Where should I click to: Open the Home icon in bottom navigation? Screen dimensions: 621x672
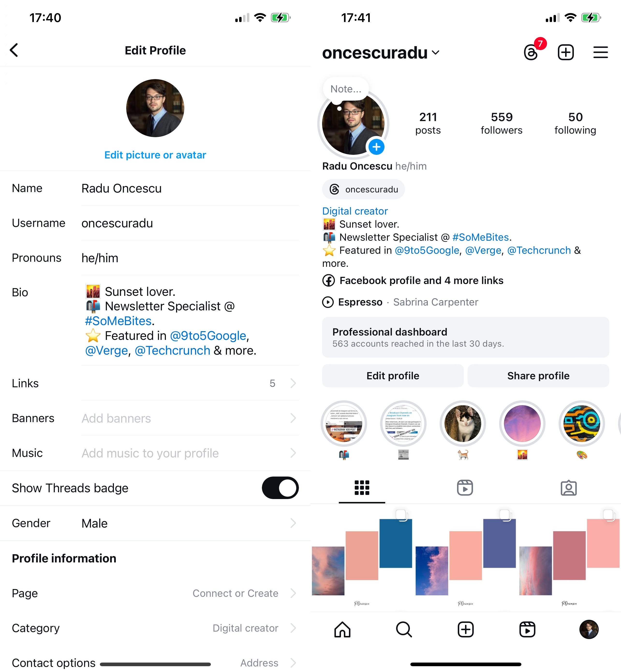click(x=342, y=629)
